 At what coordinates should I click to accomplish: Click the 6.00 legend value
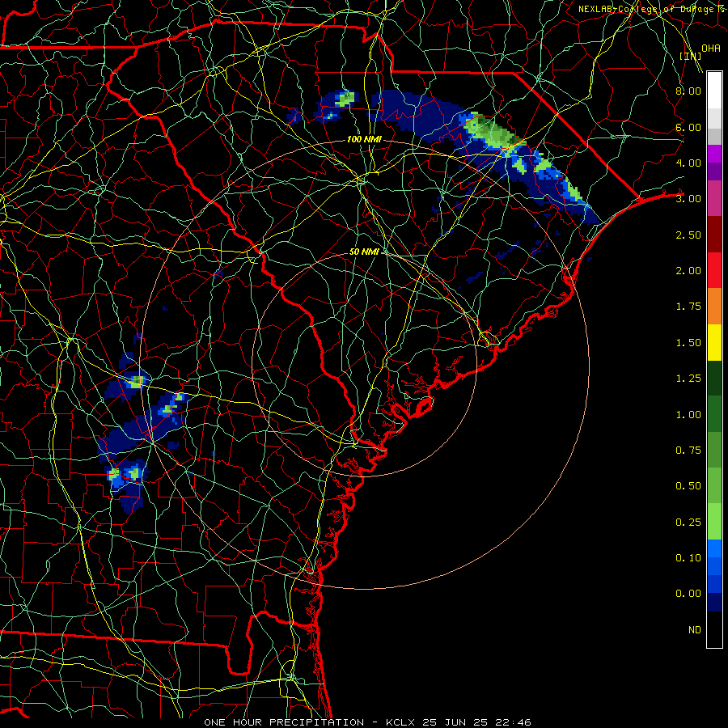coord(688,127)
